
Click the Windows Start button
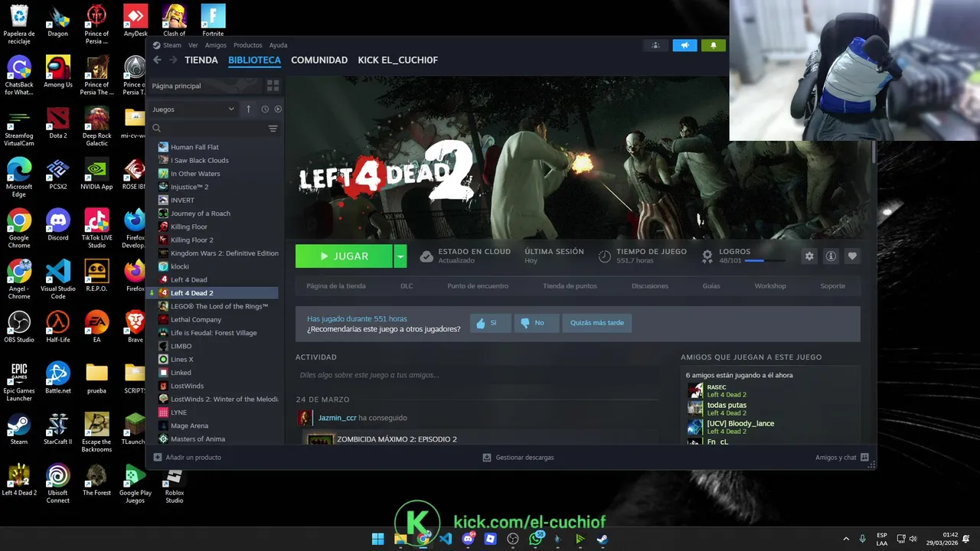tap(377, 539)
